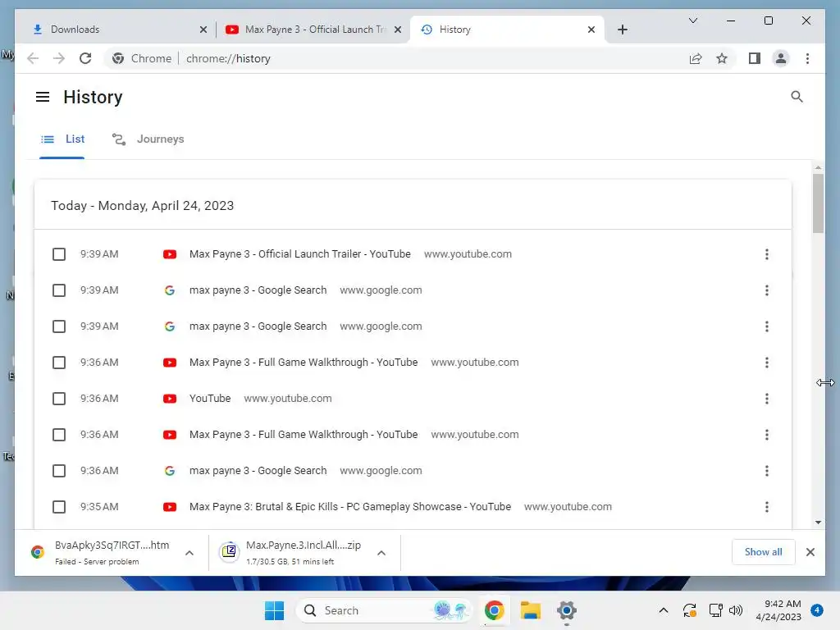Reload the page with refresh icon
This screenshot has height=630, width=840.
pos(85,58)
